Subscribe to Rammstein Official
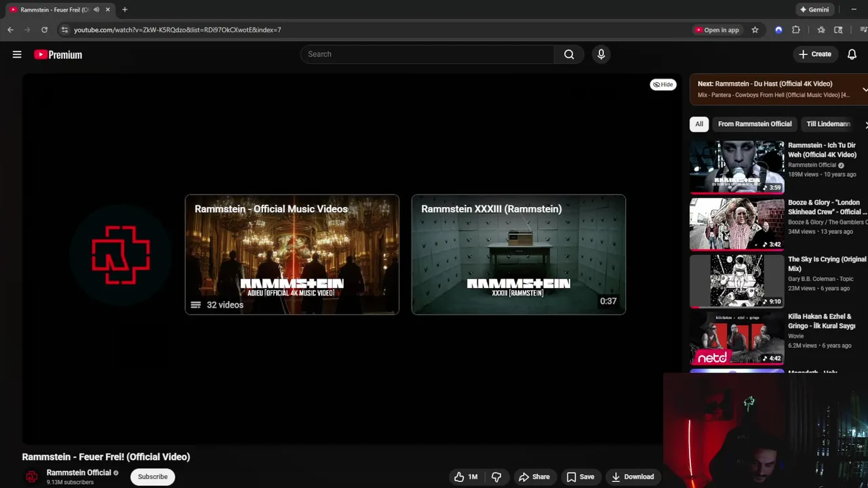868x488 pixels. coord(153,476)
